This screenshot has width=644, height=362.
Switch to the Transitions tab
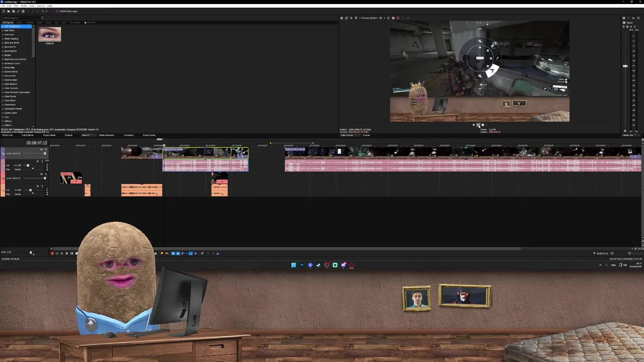point(128,135)
